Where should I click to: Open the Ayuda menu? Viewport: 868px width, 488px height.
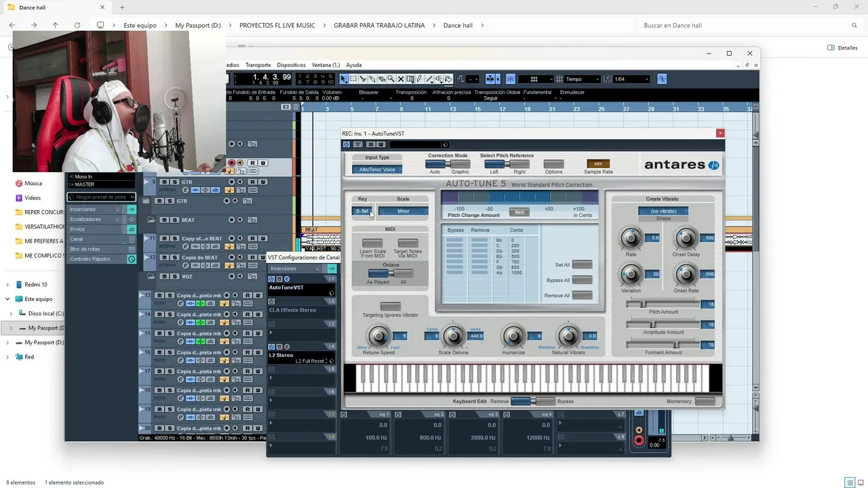353,65
